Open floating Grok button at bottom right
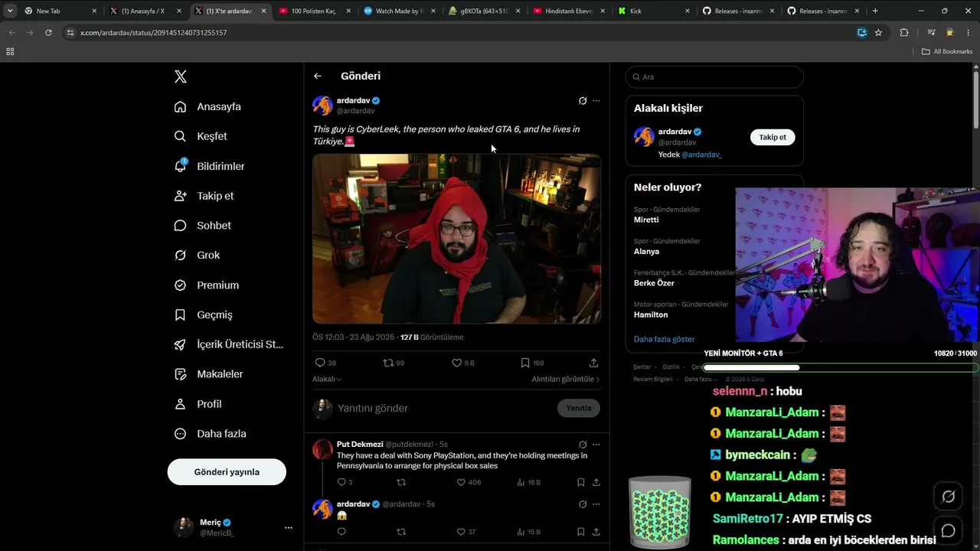980x551 pixels. pos(948,497)
